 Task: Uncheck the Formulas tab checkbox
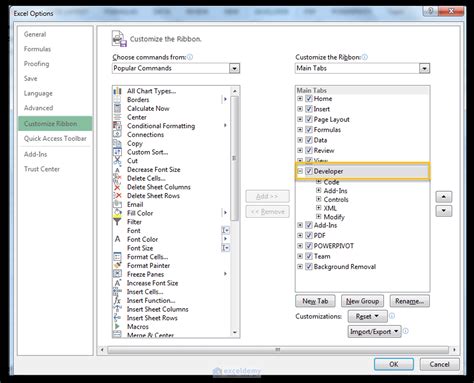[x=309, y=130]
